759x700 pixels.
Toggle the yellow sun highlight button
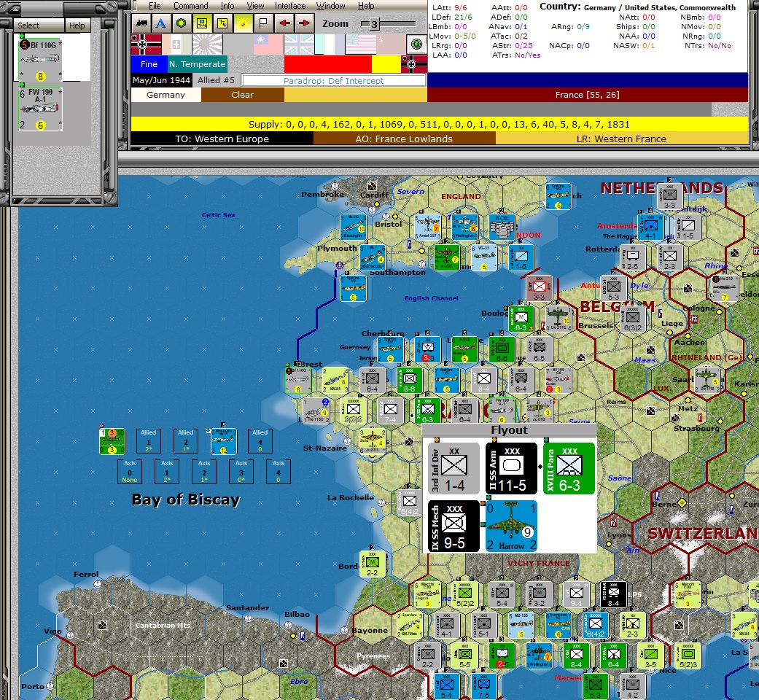coord(242,23)
